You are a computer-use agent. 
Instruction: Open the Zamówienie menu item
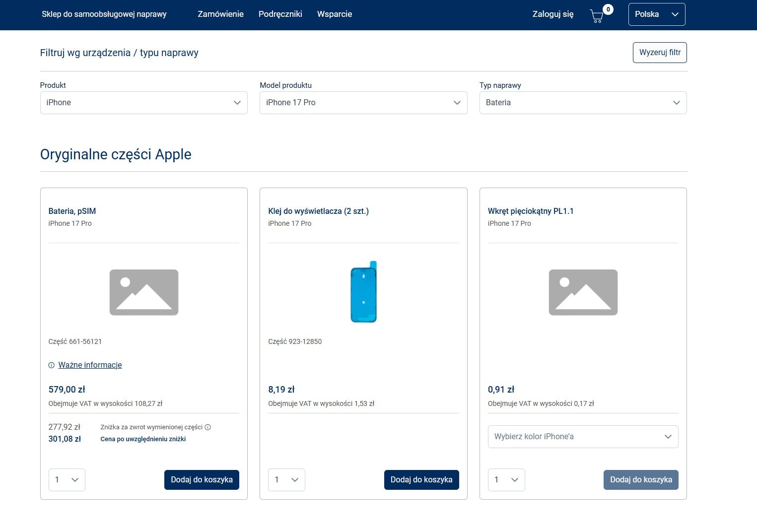click(x=220, y=14)
